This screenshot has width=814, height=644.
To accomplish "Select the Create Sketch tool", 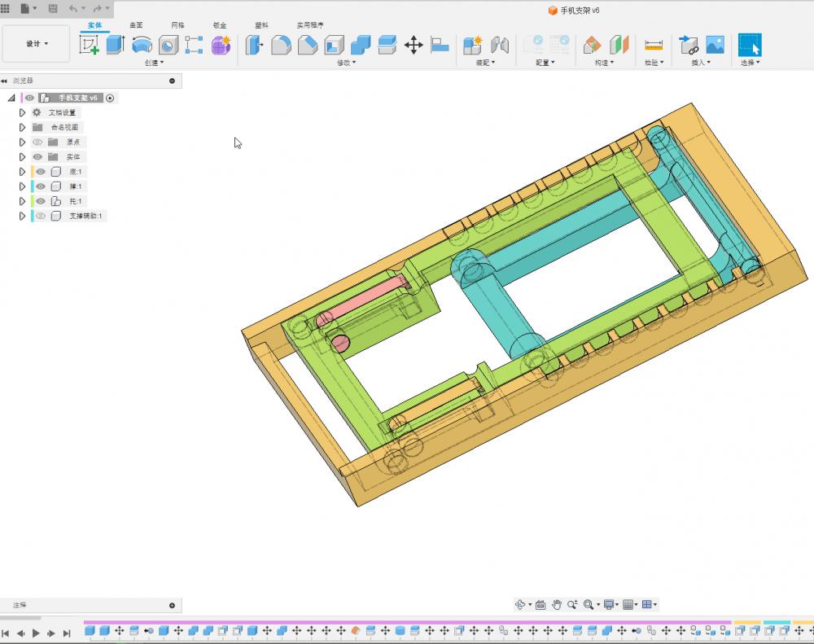I will pyautogui.click(x=89, y=45).
